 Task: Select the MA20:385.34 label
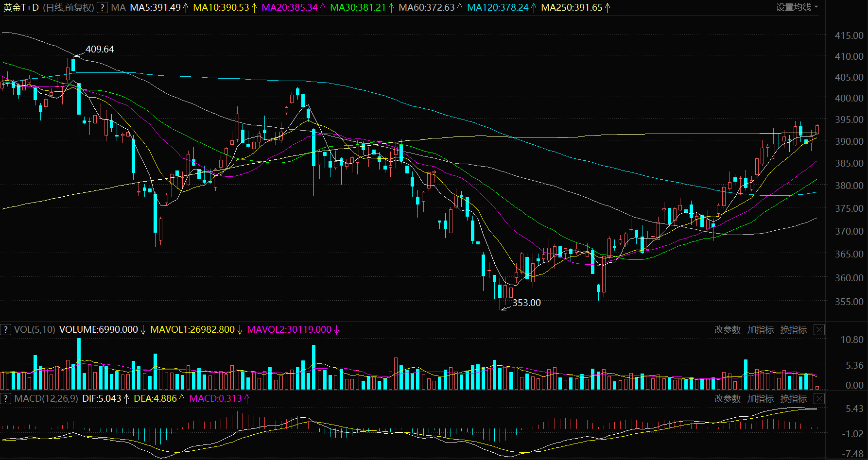click(290, 8)
